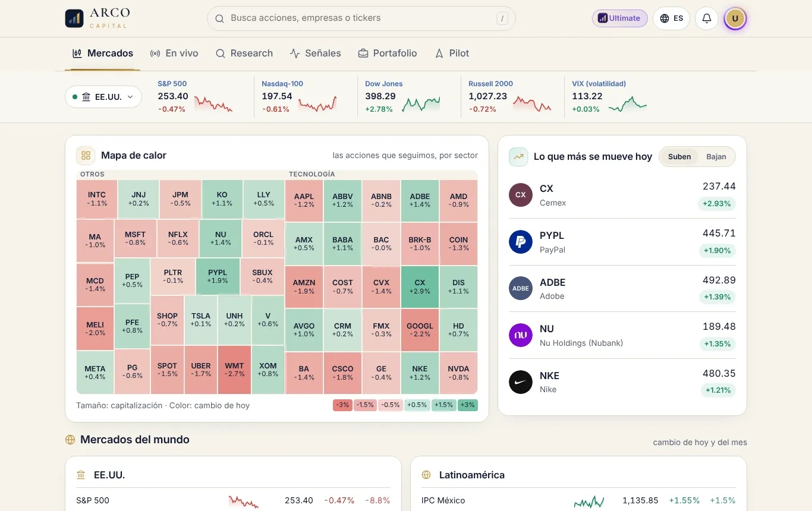Click the Nike swoosh logo
Screen dimensions: 812x511
point(521,382)
